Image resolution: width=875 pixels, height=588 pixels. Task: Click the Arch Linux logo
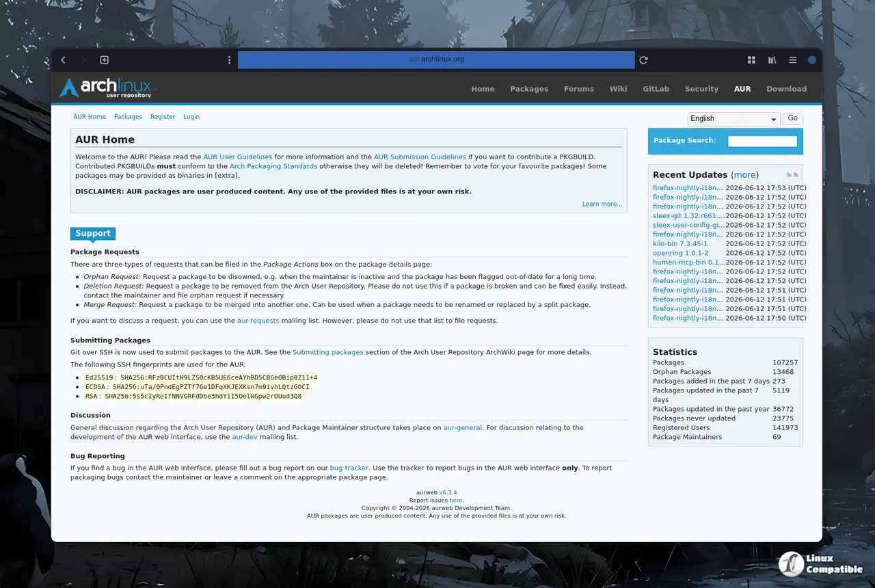(x=107, y=88)
